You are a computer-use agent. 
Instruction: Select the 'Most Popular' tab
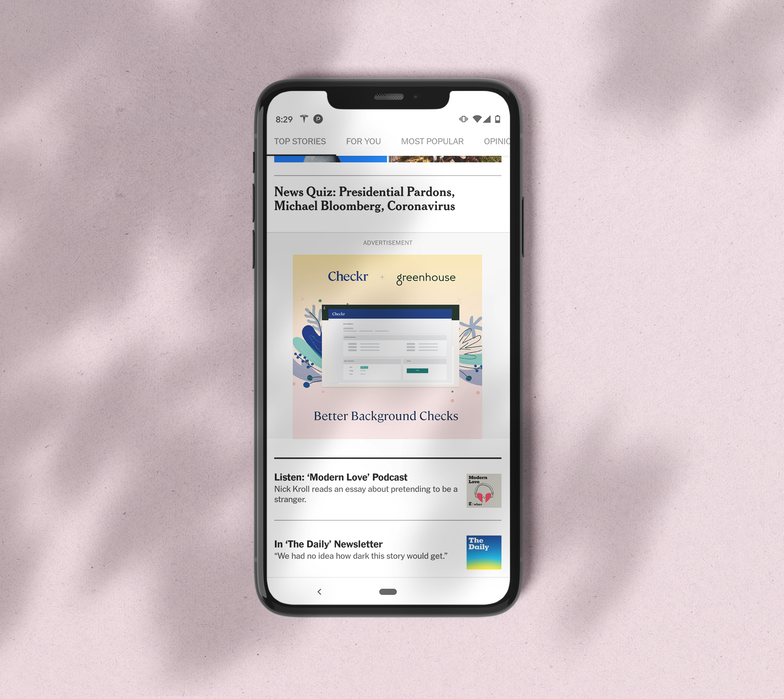click(x=432, y=140)
